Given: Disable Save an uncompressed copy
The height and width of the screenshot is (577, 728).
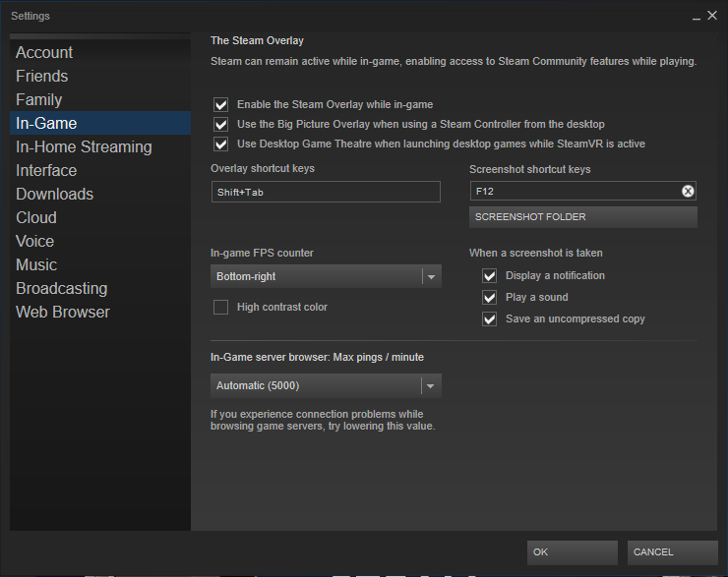Looking at the screenshot, I should pos(489,319).
